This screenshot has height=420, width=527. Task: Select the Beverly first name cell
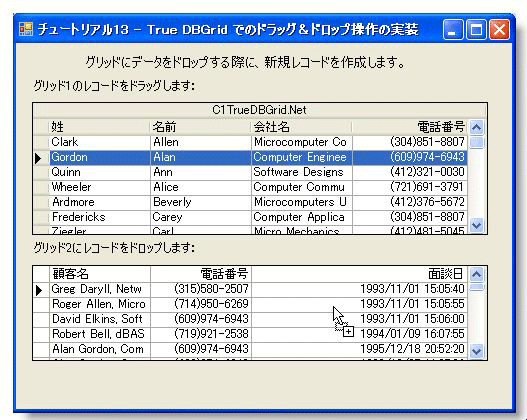click(201, 202)
